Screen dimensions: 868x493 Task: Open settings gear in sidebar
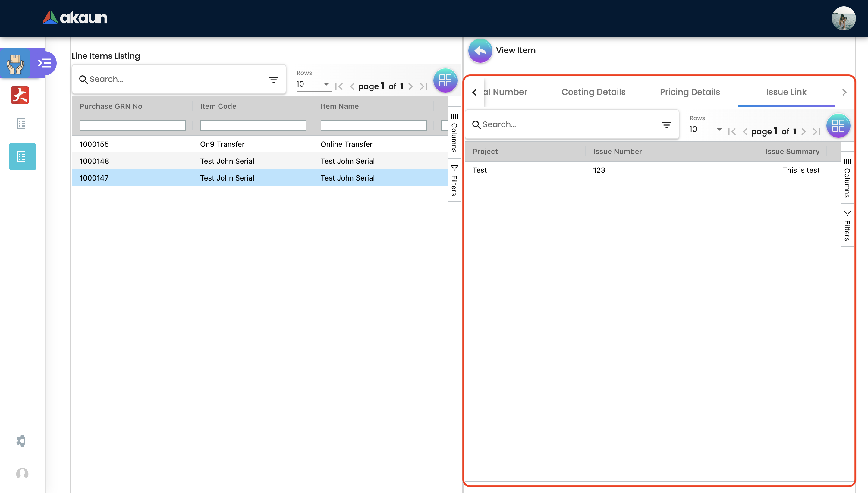21,441
